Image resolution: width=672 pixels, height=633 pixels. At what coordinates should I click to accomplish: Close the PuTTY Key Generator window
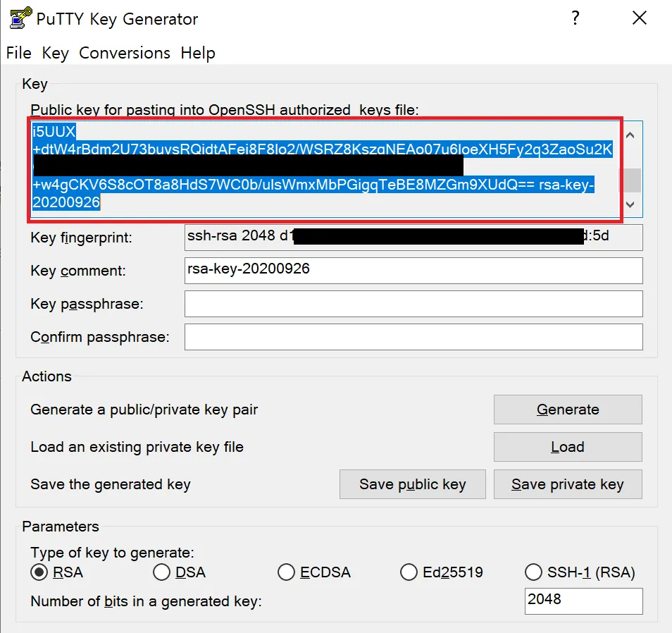coord(639,18)
